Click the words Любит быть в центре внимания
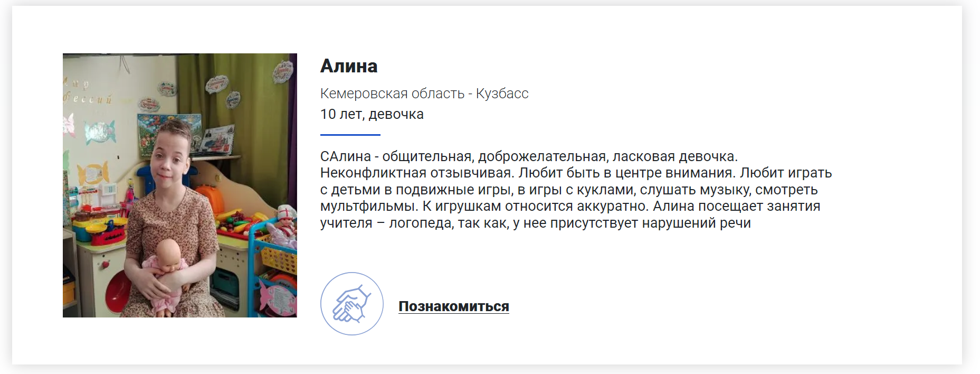This screenshot has width=980, height=374. [x=627, y=173]
